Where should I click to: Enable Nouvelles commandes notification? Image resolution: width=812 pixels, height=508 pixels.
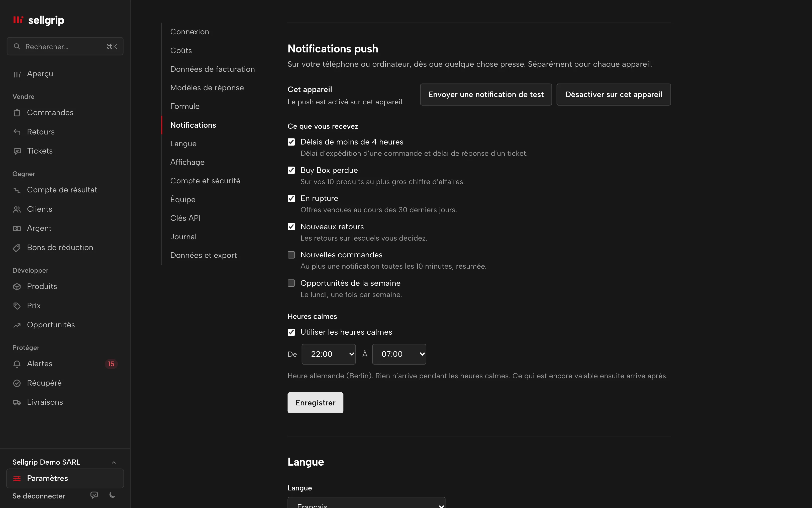tap(291, 255)
